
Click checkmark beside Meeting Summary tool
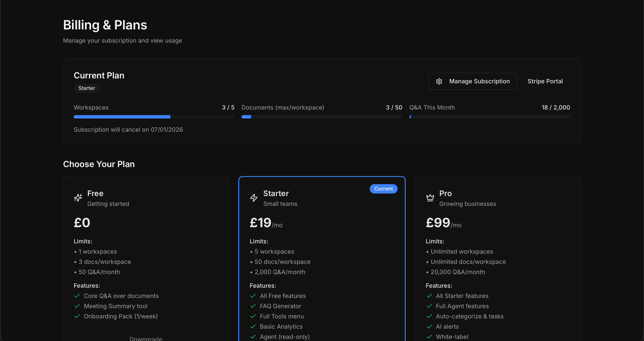point(77,306)
